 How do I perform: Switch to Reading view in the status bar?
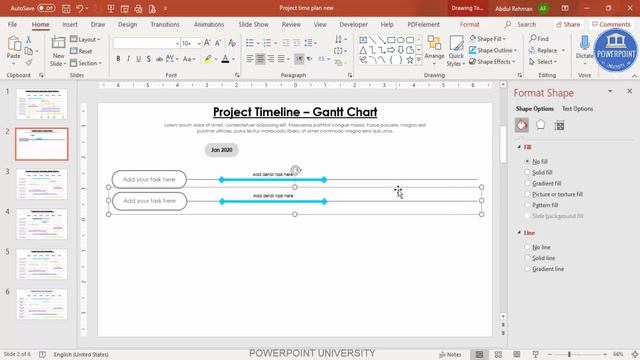517,354
